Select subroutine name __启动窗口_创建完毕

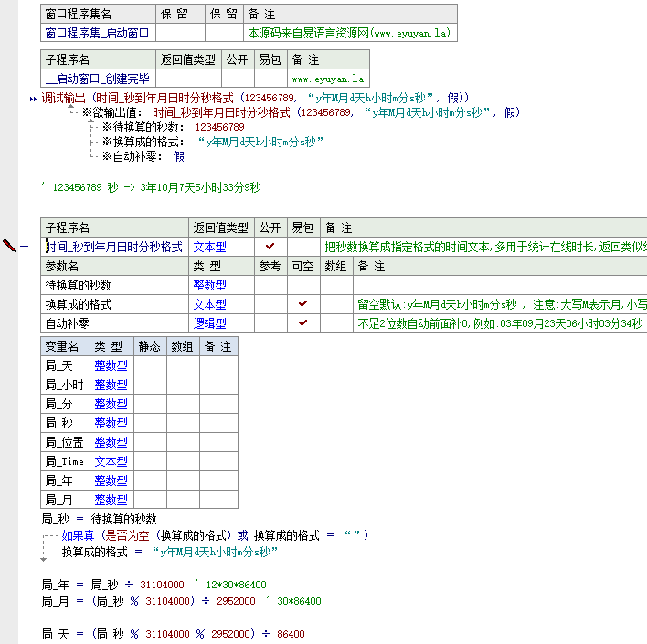98,78
